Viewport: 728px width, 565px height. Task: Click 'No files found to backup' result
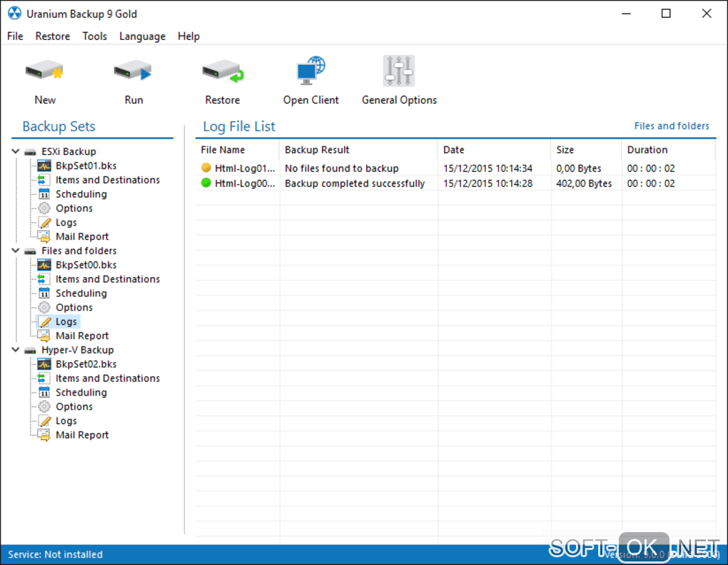pyautogui.click(x=342, y=168)
